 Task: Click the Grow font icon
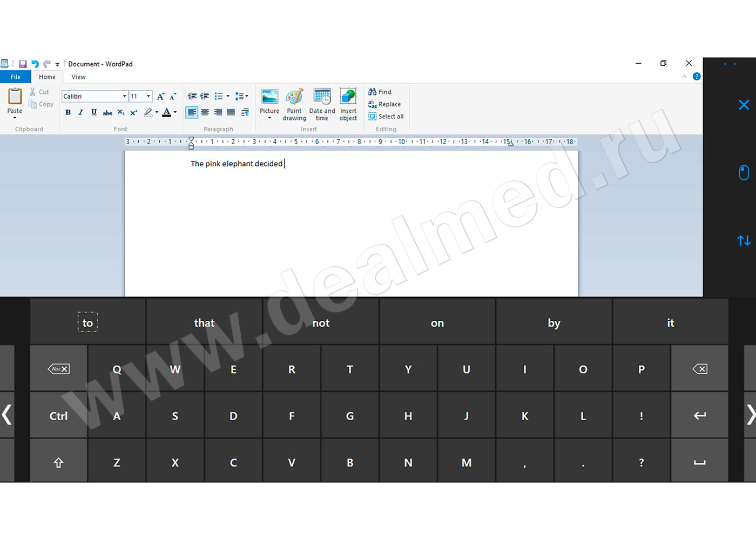coord(160,96)
